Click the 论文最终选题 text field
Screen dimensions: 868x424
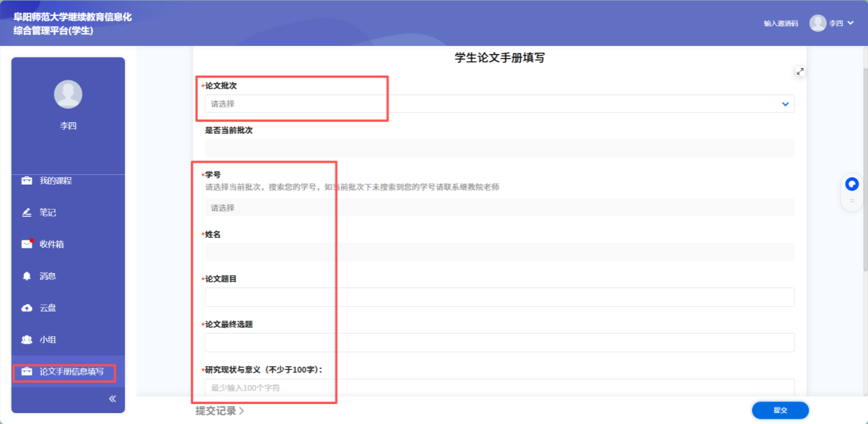[x=499, y=342]
